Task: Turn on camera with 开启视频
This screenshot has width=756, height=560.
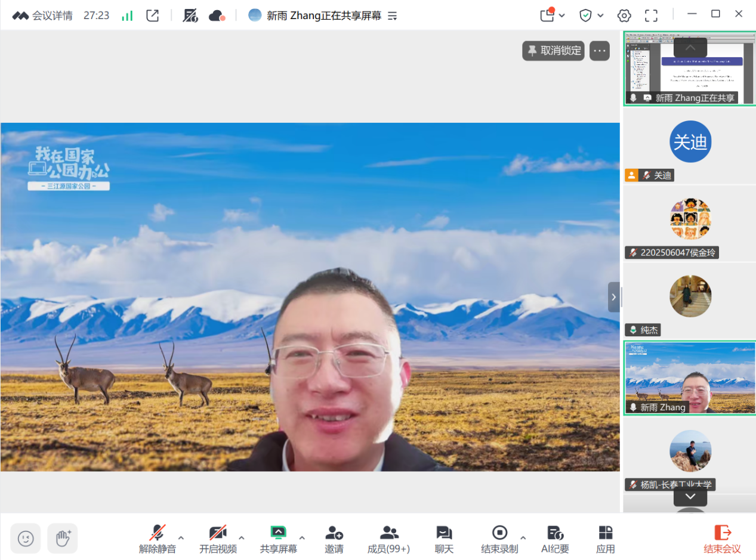Action: click(x=218, y=539)
